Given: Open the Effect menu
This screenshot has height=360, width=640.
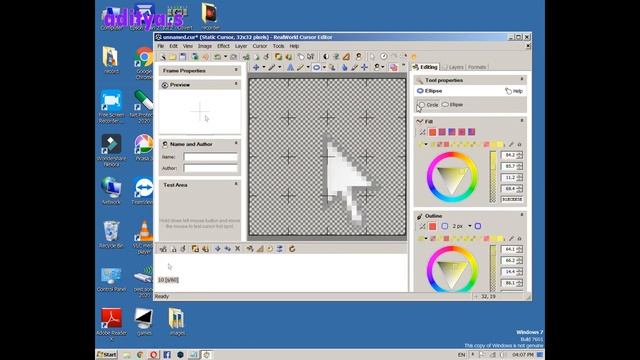Looking at the screenshot, I should coord(223,46).
